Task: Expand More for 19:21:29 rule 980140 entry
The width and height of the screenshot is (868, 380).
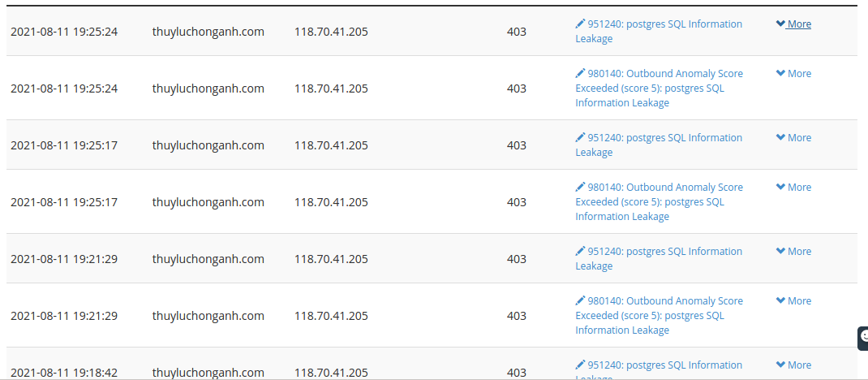Action: click(x=793, y=300)
